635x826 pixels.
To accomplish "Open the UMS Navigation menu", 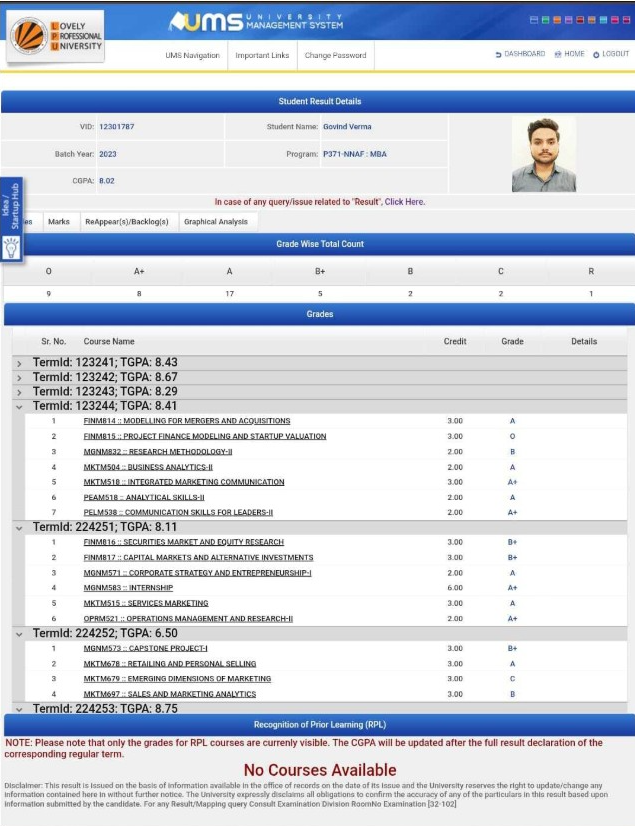I will pos(192,55).
